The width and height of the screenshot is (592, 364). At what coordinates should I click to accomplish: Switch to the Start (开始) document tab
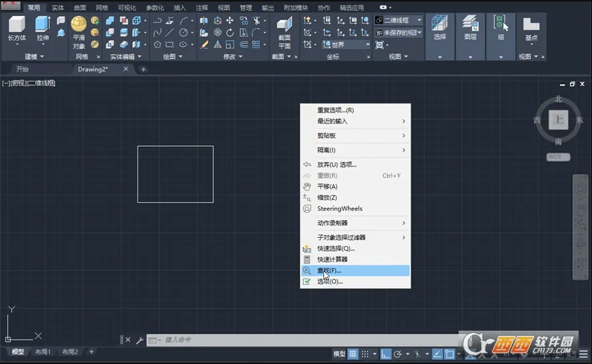22,69
